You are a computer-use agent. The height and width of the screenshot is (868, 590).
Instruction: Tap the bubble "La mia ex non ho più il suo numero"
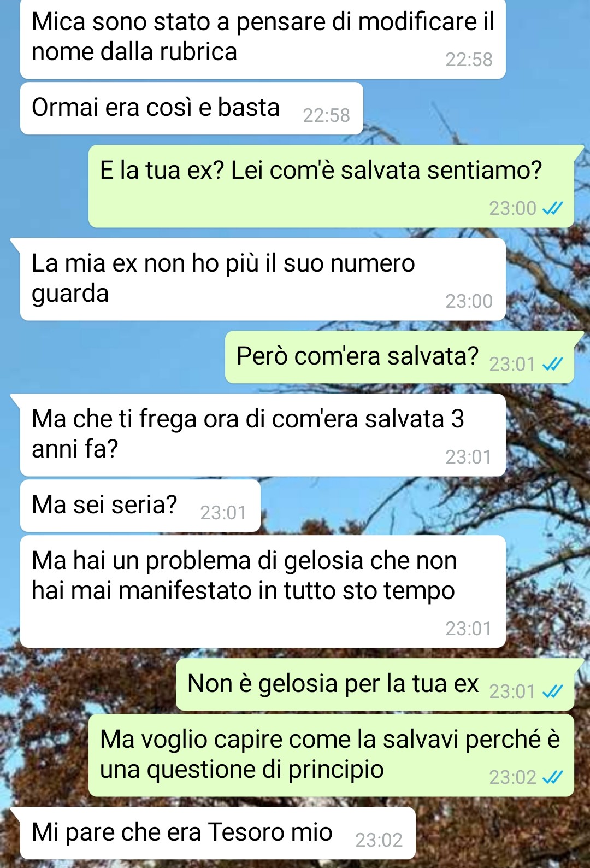tap(263, 279)
